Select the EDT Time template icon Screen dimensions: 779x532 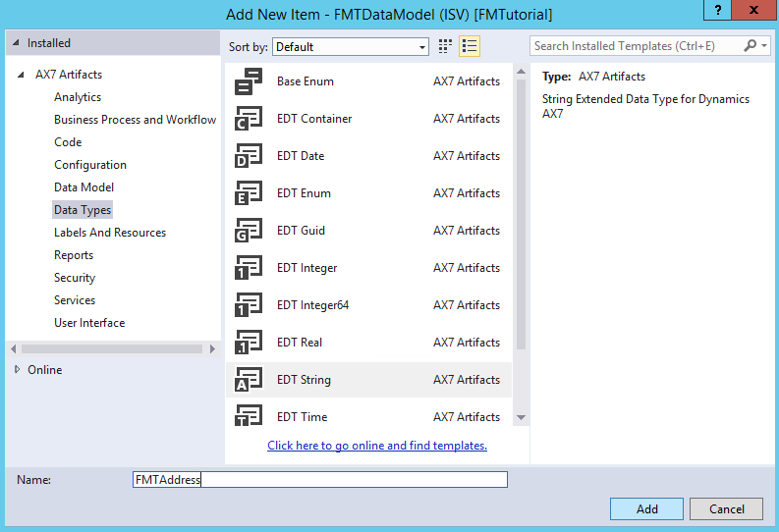coord(248,416)
